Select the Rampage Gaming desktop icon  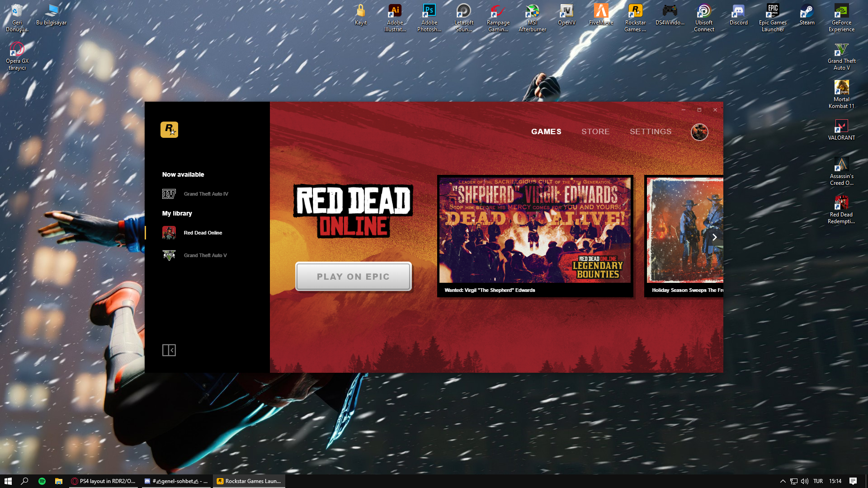(498, 18)
